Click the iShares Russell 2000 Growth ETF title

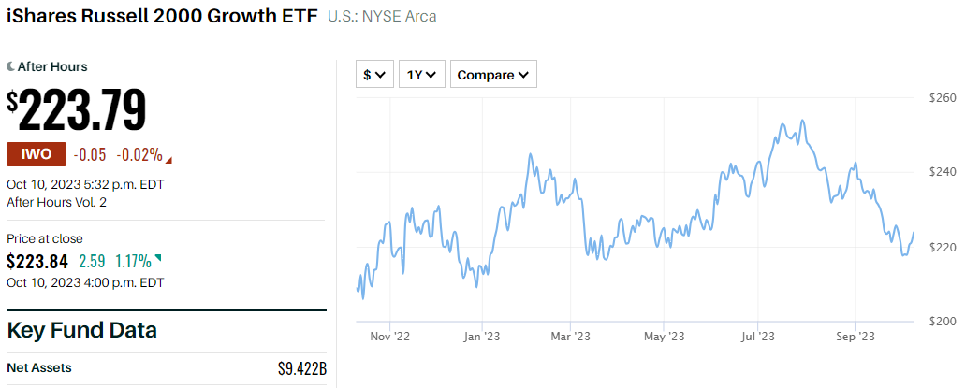pos(162,16)
